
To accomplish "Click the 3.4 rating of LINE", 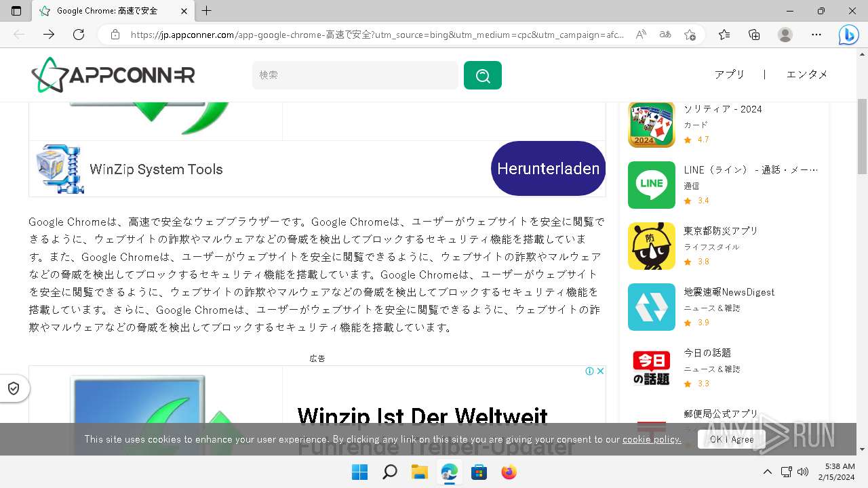I will pos(703,201).
